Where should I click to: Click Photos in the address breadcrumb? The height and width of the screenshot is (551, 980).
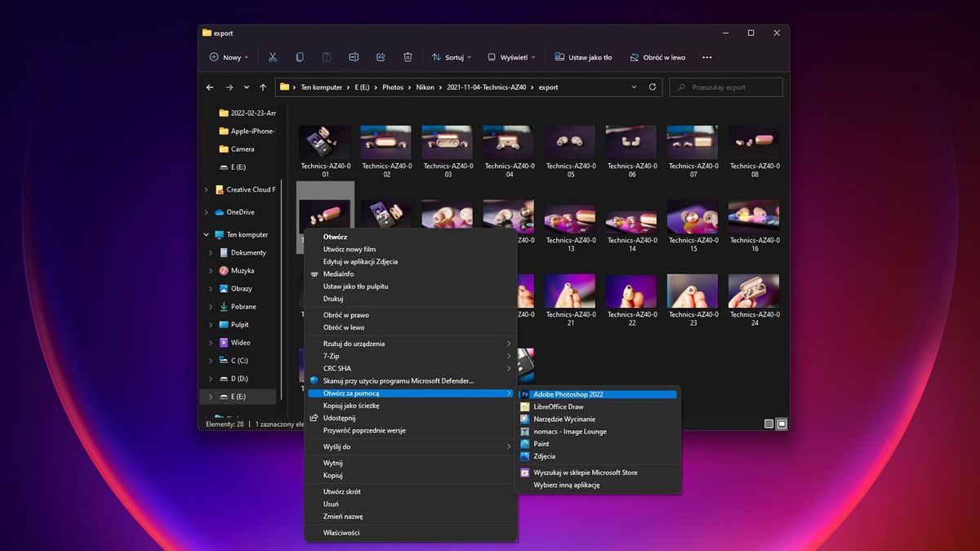393,87
